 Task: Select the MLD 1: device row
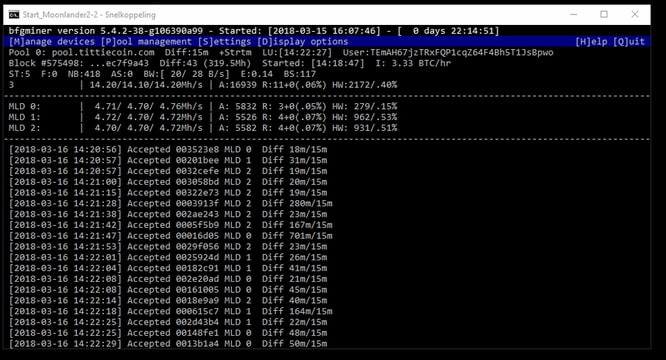203,117
